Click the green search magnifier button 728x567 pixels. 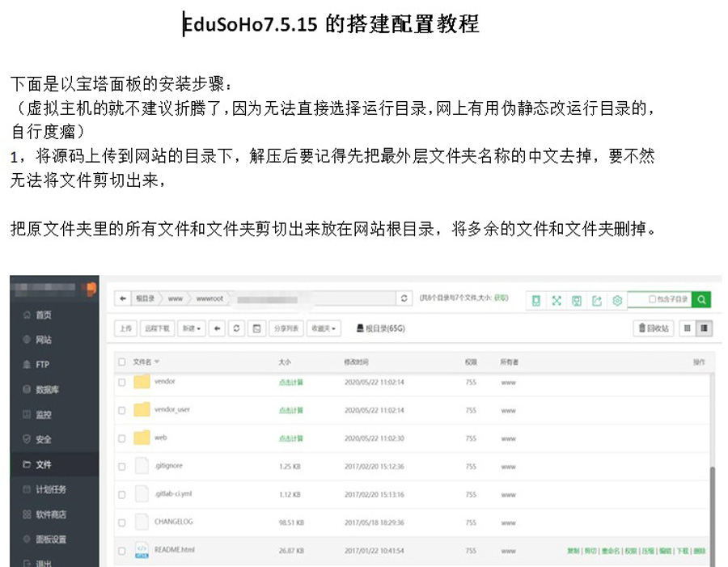click(x=701, y=300)
